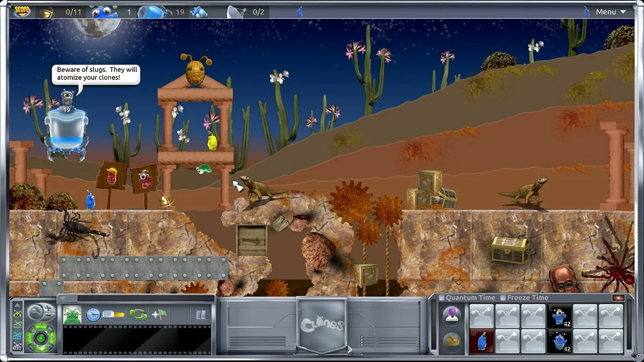Open the Menu dropdown
This screenshot has height=362, width=644.
coord(611,12)
